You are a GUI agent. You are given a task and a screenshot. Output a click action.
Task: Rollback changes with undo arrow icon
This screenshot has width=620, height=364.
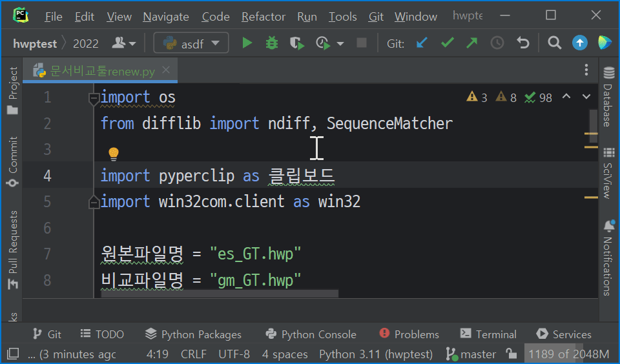[522, 43]
